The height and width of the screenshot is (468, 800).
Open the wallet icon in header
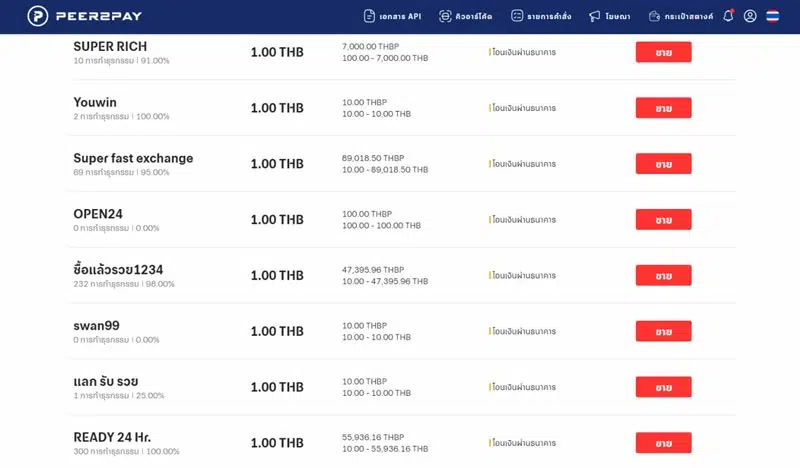tap(654, 16)
